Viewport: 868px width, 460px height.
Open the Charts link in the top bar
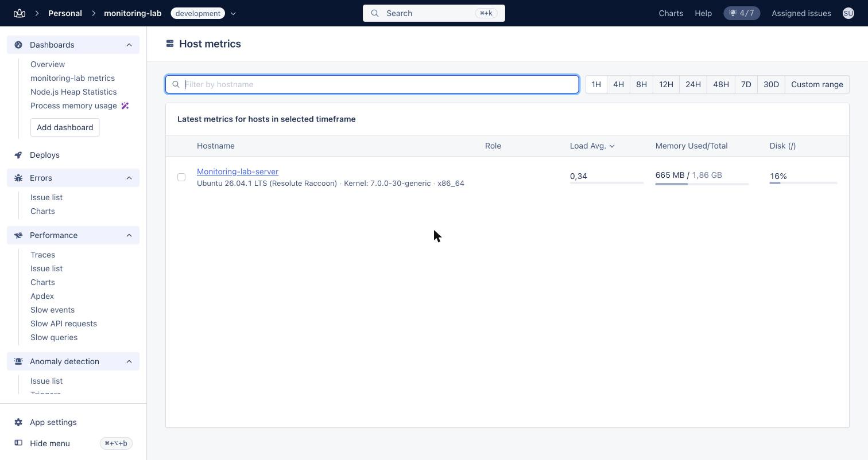tap(671, 13)
